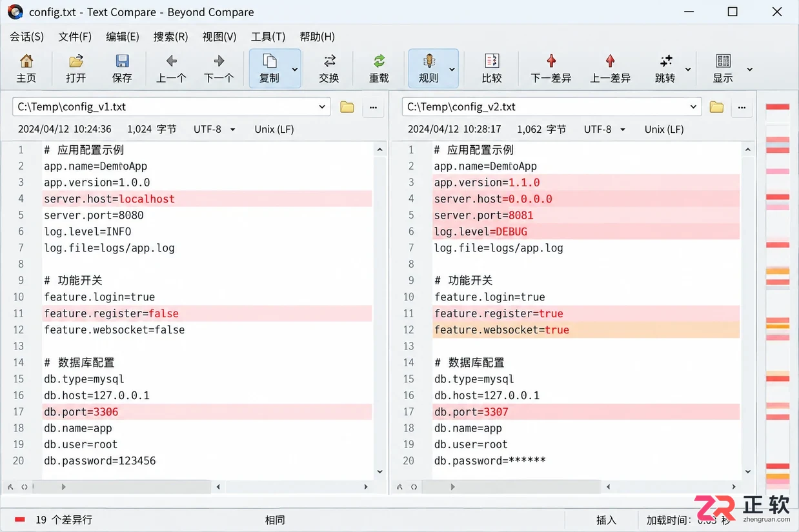Click the 重载 reload icon
Viewport: 799px width, 532px height.
[x=379, y=68]
